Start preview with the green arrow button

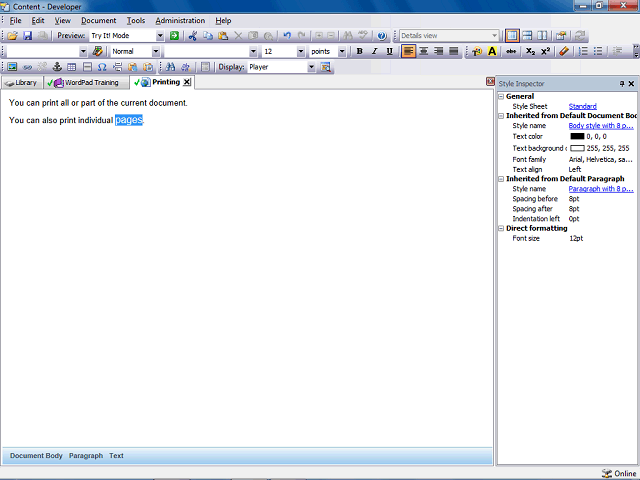[x=174, y=36]
